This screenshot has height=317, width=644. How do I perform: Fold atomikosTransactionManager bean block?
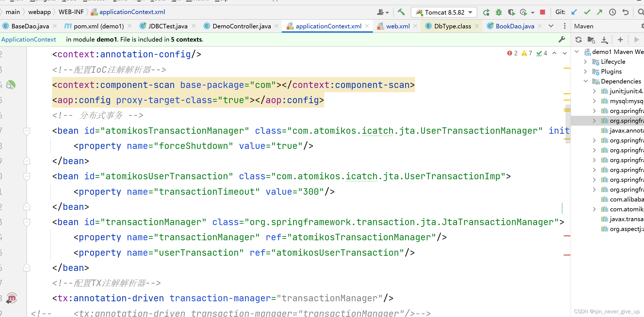[x=27, y=131]
